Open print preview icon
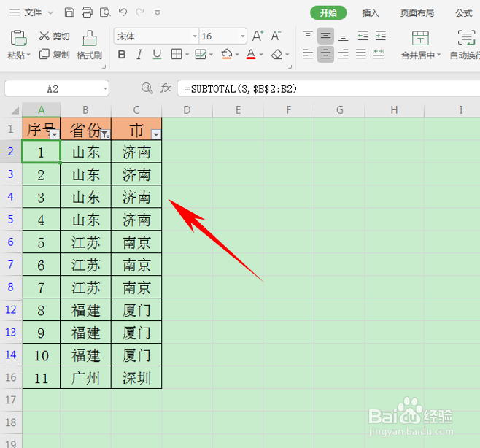The width and height of the screenshot is (480, 448). click(x=105, y=12)
